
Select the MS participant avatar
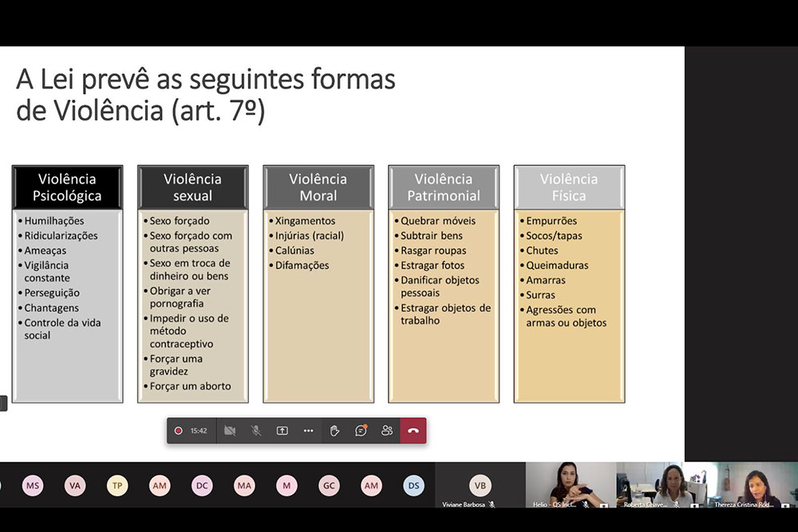coord(33,485)
